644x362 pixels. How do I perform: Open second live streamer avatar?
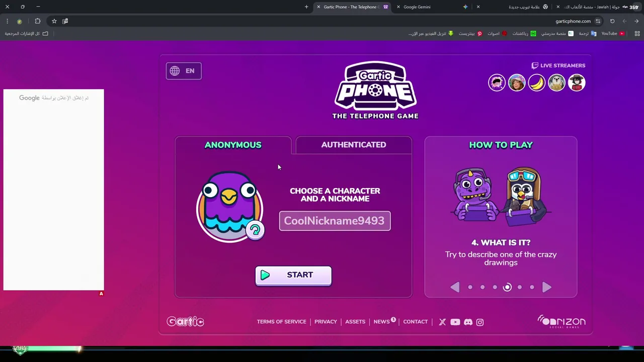point(517,82)
